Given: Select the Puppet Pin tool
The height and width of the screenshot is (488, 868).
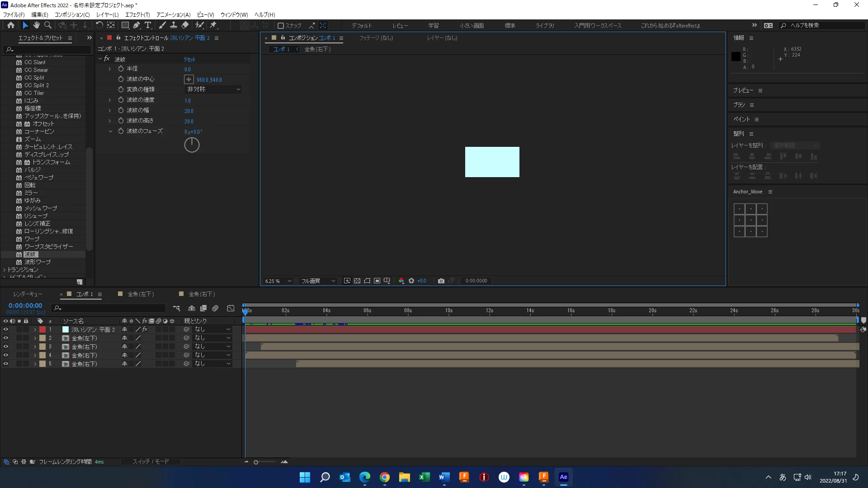Looking at the screenshot, I should click(213, 25).
